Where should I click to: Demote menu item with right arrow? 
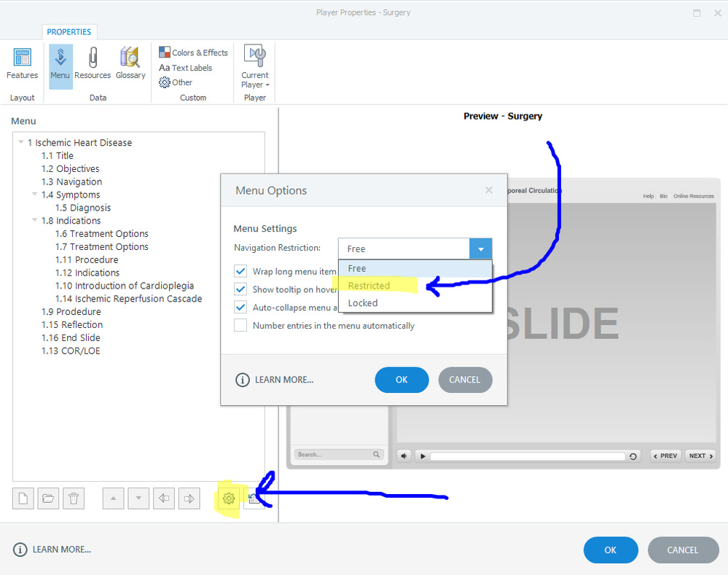(x=189, y=498)
